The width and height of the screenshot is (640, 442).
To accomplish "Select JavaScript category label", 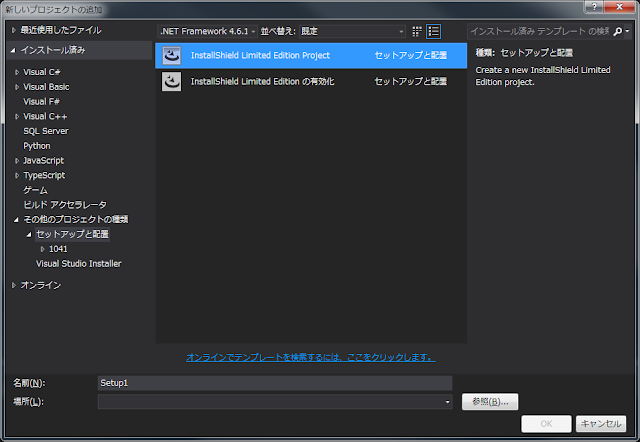I will tap(43, 161).
